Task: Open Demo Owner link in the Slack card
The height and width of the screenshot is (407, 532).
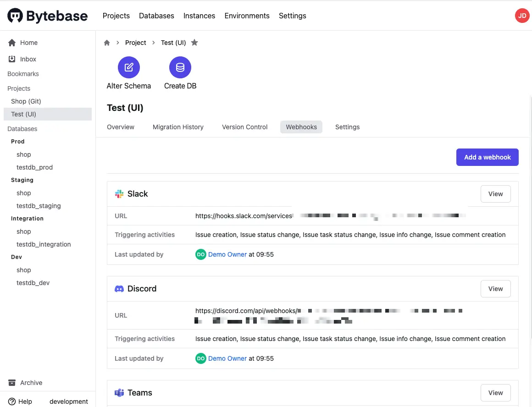Action: tap(227, 254)
